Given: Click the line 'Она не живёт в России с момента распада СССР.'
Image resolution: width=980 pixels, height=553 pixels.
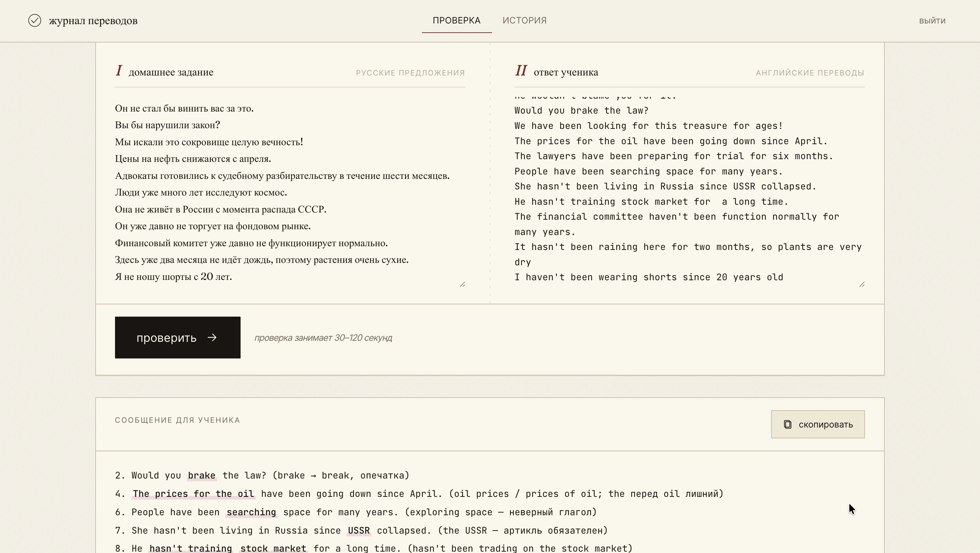Looking at the screenshot, I should [x=220, y=209].
